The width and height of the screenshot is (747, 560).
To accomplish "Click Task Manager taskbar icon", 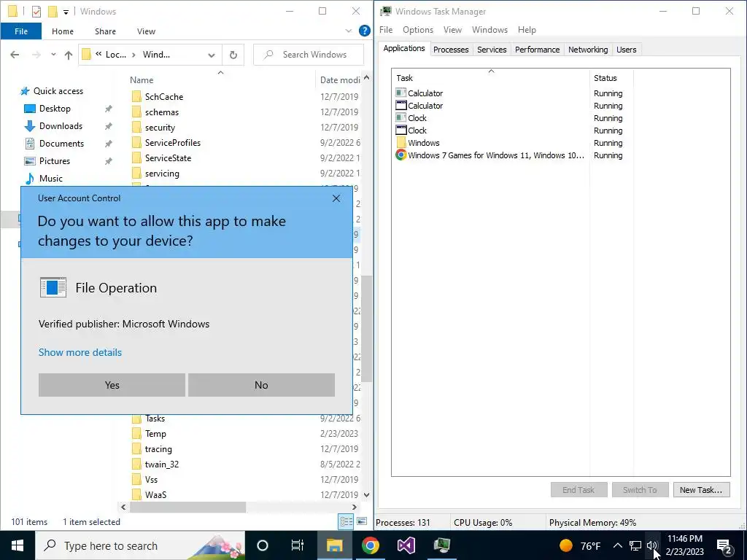I will click(x=442, y=545).
